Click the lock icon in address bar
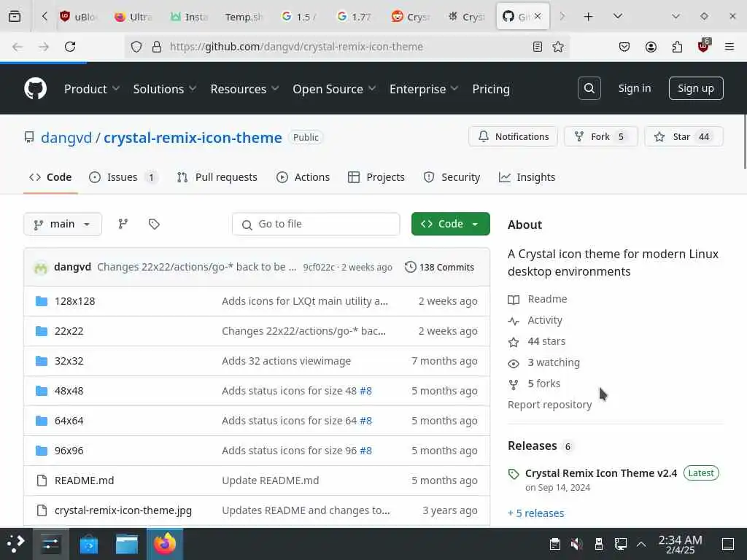Viewport: 747px width, 560px height. click(x=156, y=47)
